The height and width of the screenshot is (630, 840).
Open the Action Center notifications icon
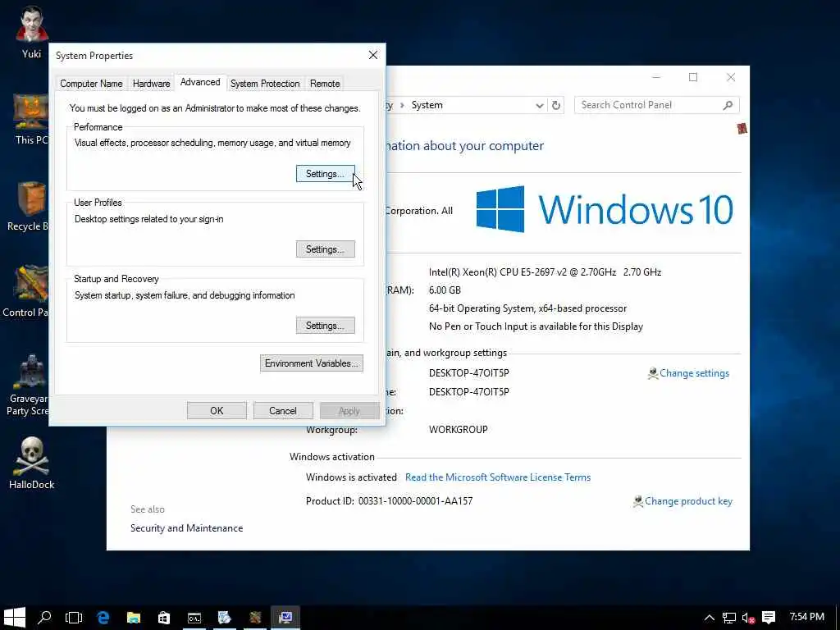click(x=769, y=618)
